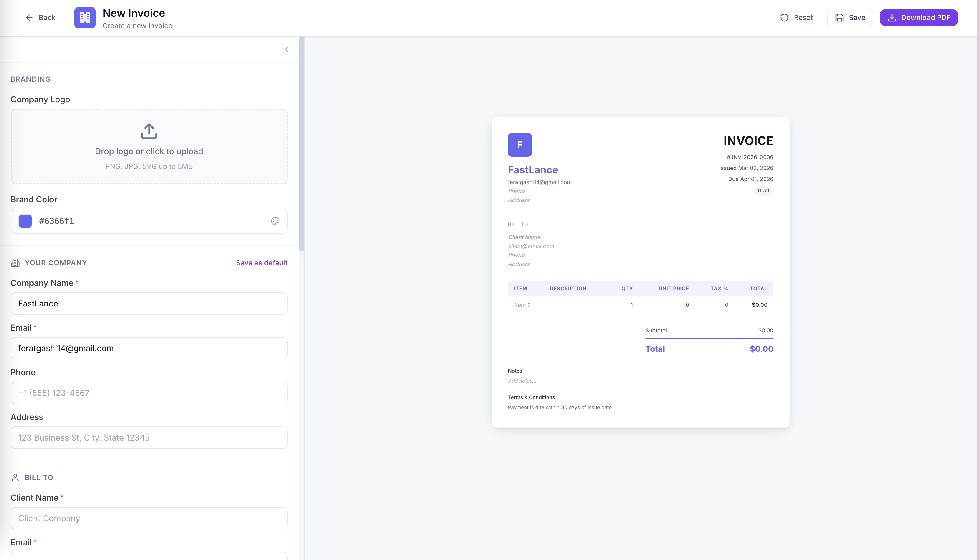The width and height of the screenshot is (979, 560).
Task: Click the download icon on Download PDF
Action: pyautogui.click(x=893, y=17)
